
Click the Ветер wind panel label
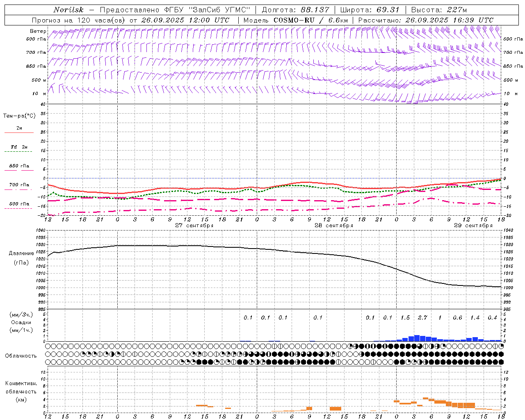pyautogui.click(x=38, y=31)
